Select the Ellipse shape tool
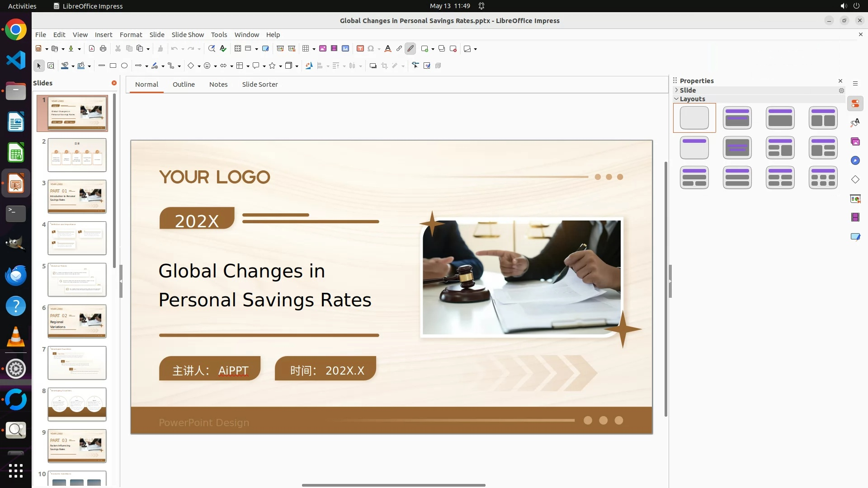868x488 pixels. pos(124,66)
